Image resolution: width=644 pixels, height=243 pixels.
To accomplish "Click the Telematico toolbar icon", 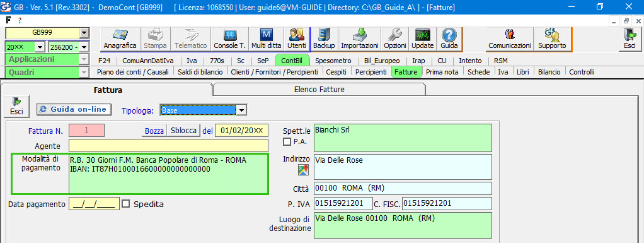I will tap(190, 40).
